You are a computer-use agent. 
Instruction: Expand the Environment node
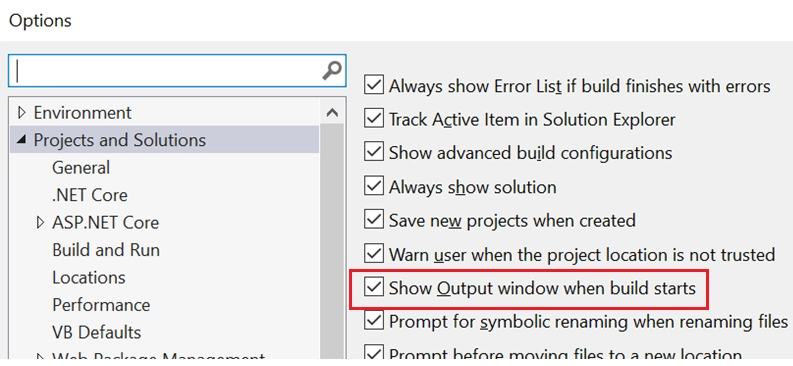tap(21, 112)
